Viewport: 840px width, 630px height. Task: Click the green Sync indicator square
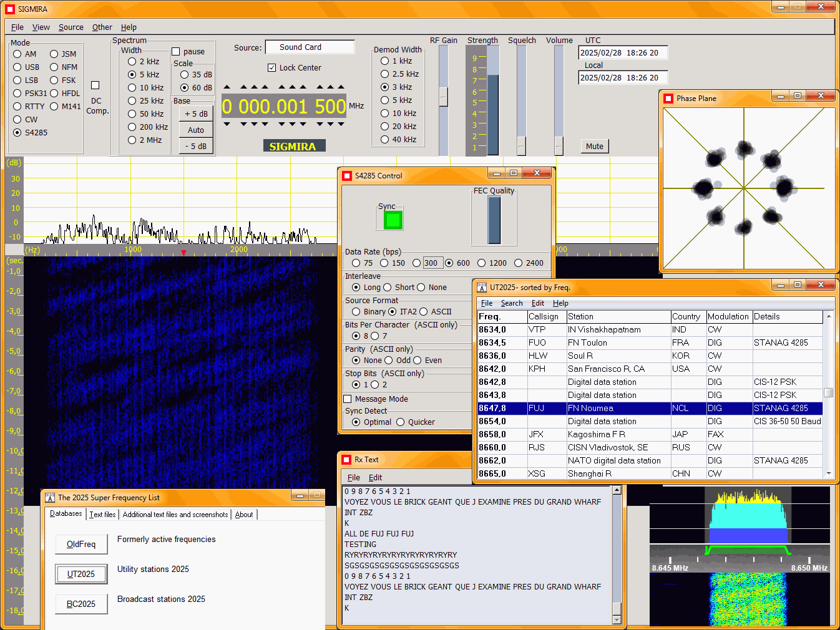(393, 220)
